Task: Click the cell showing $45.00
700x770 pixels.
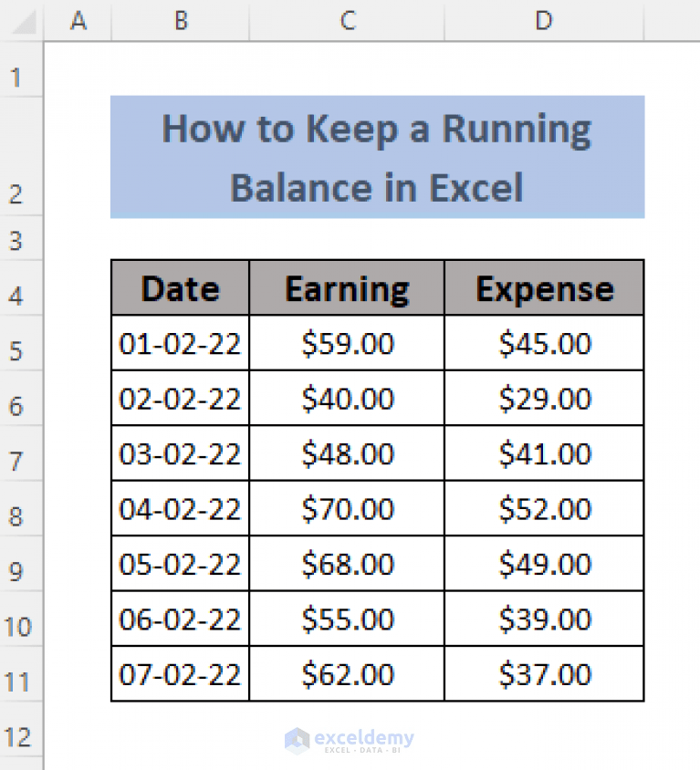Action: pos(543,343)
